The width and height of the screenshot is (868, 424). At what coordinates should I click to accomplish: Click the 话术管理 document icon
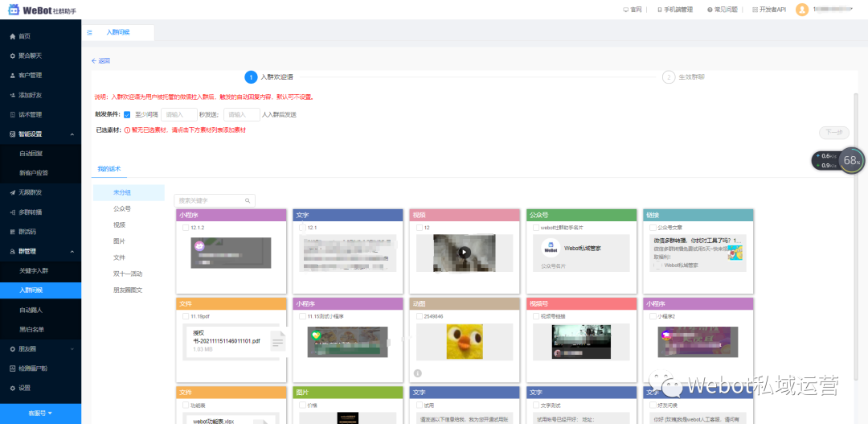pyautogui.click(x=13, y=115)
